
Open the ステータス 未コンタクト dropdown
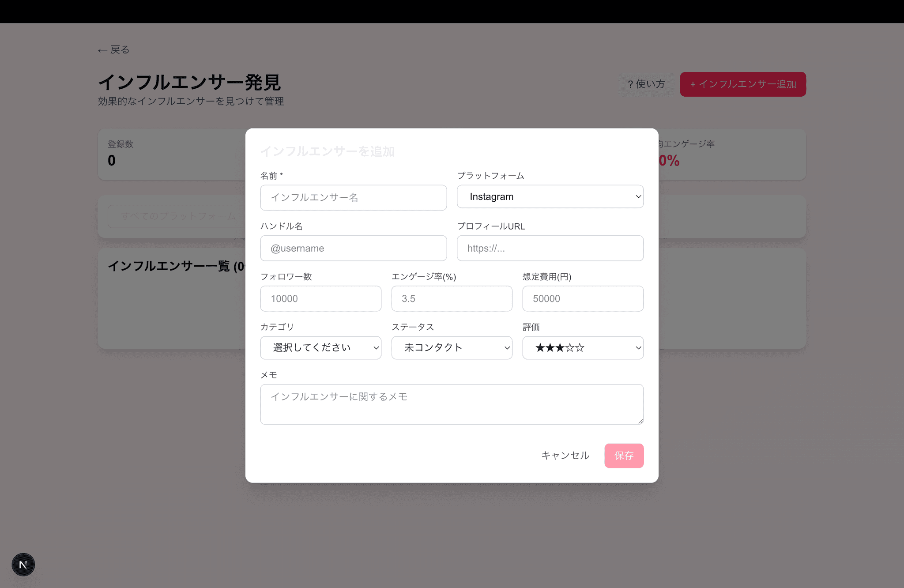click(x=452, y=348)
